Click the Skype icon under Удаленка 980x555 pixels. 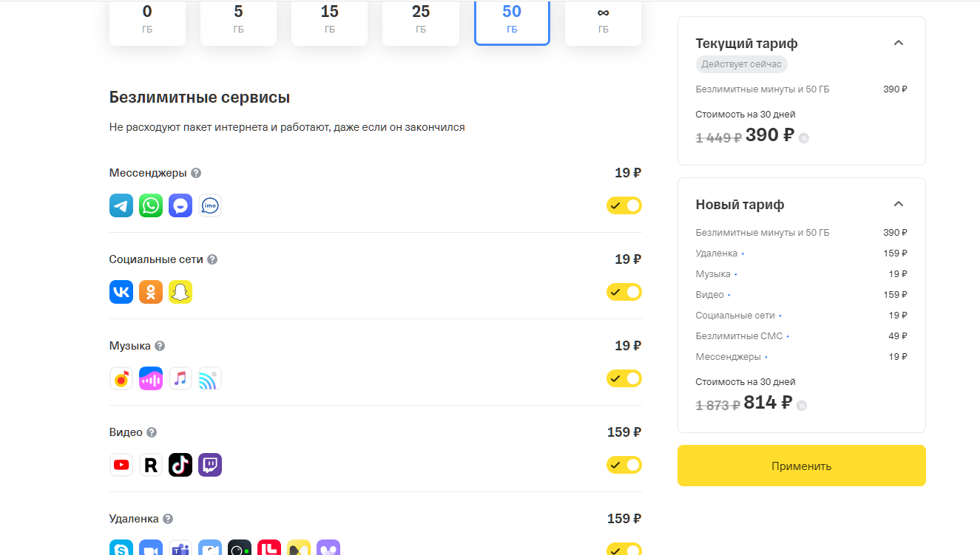[121, 548]
